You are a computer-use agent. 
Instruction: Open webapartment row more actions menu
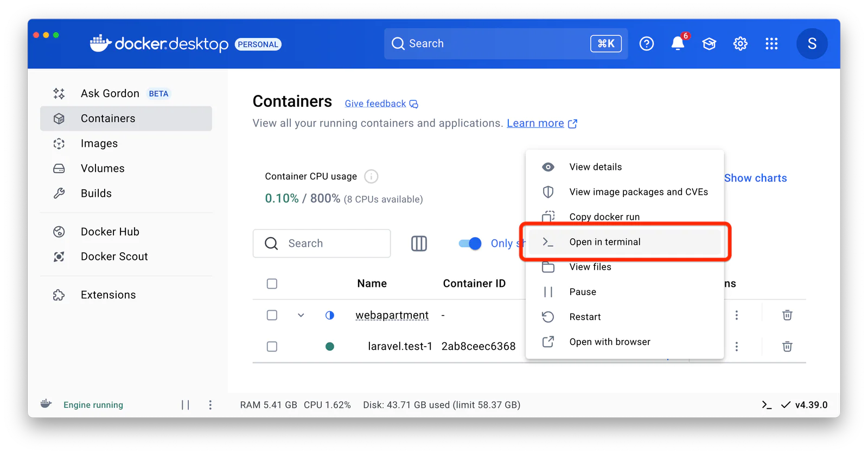click(736, 315)
